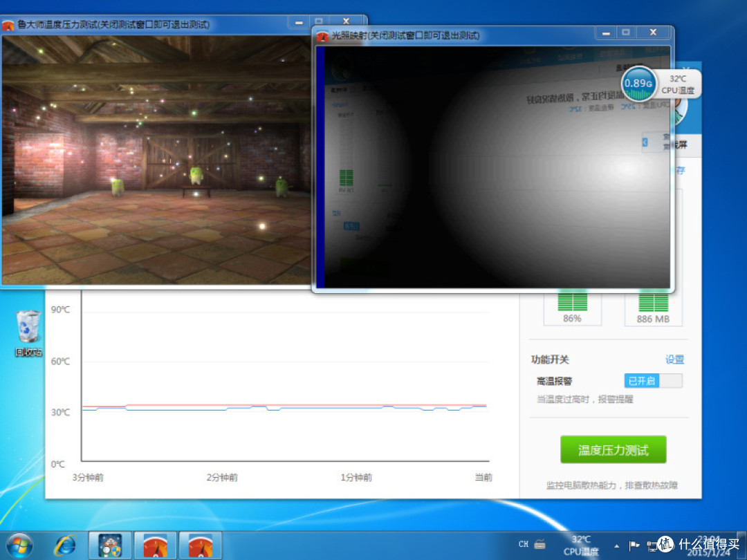
Task: Click the red app icon in 光照映射 title bar
Action: (x=322, y=36)
